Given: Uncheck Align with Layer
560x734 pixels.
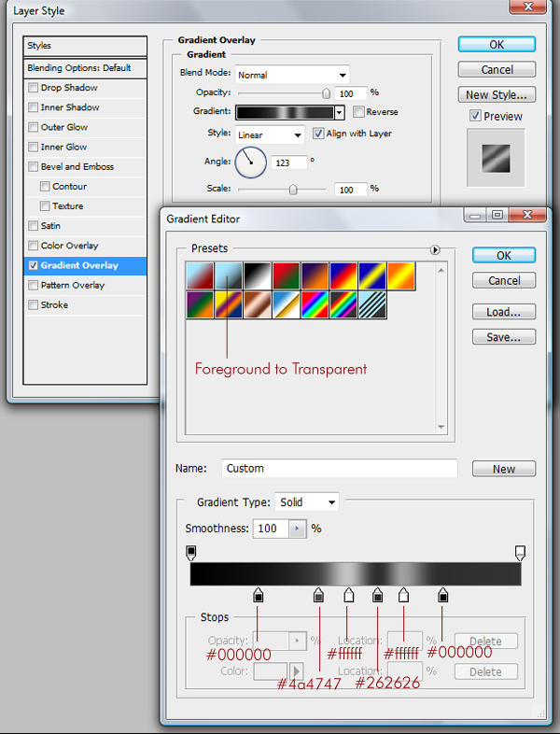Looking at the screenshot, I should 318,134.
